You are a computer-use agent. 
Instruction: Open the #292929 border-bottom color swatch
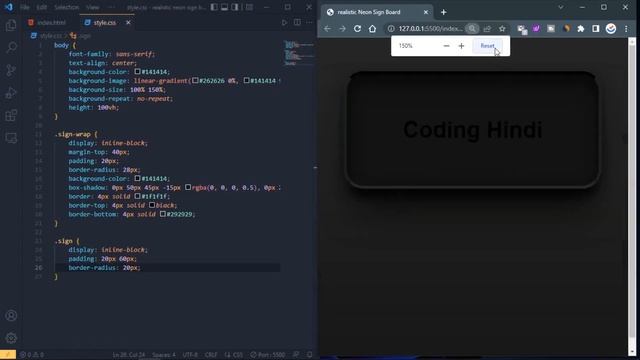pos(163,214)
